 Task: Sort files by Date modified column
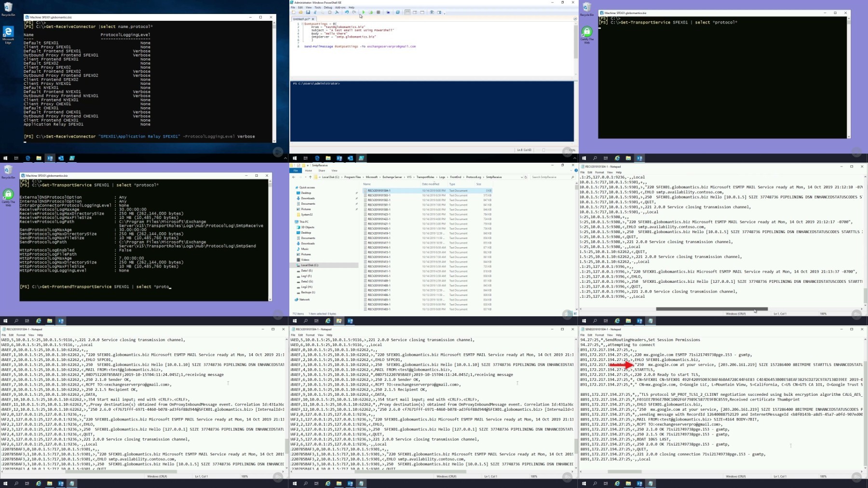431,184
